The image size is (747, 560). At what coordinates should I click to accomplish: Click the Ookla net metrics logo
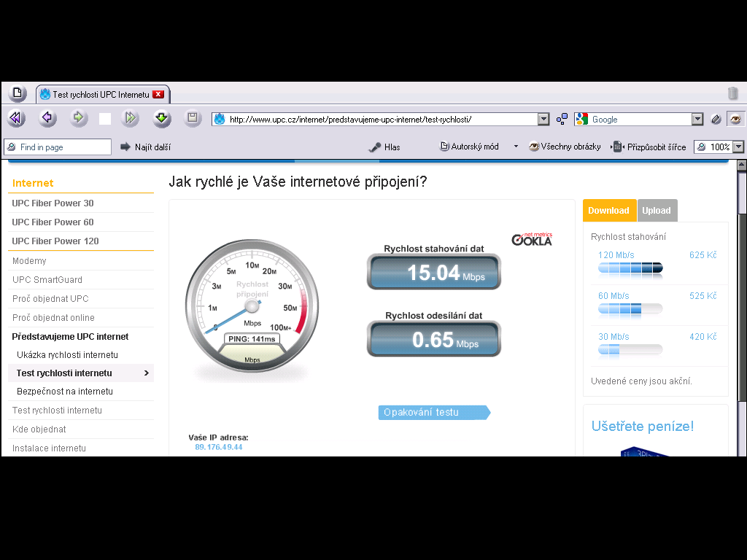532,239
